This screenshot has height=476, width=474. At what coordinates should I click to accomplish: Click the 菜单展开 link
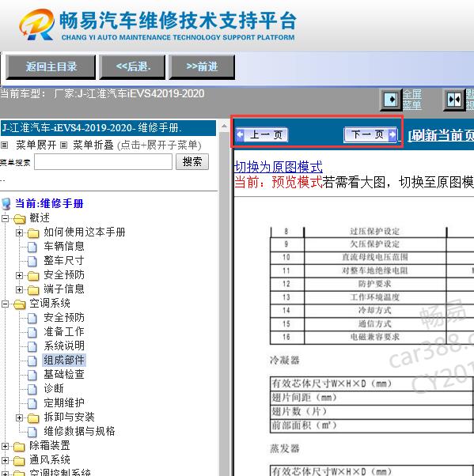pos(36,145)
